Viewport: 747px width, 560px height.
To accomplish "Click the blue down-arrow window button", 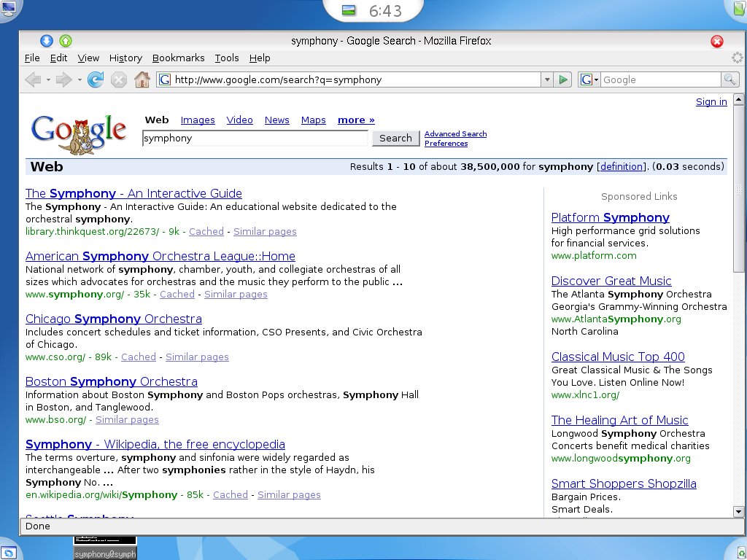I will tap(46, 41).
